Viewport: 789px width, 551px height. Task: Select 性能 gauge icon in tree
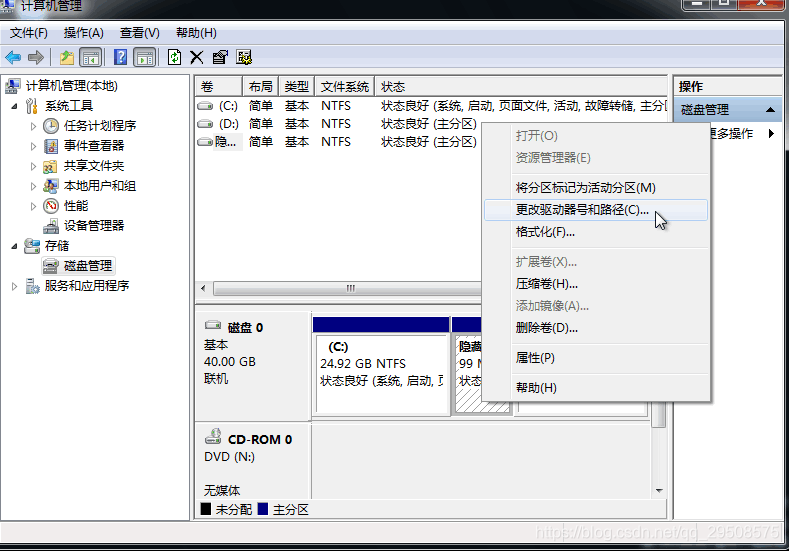pyautogui.click(x=51, y=206)
